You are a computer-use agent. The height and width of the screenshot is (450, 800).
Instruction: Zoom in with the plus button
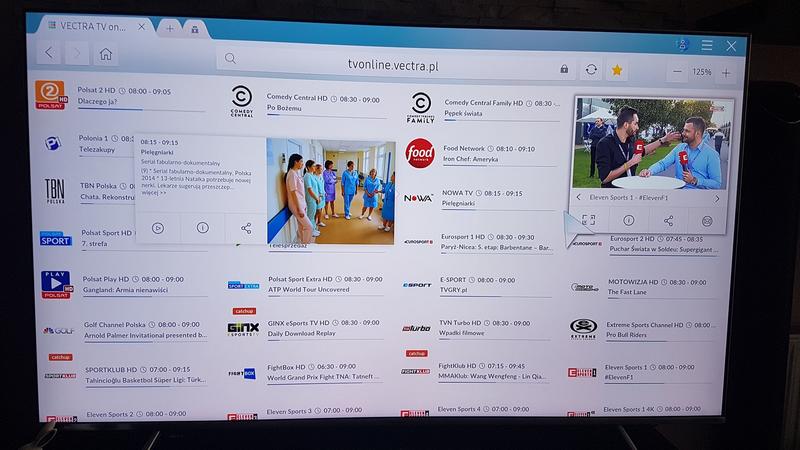click(726, 73)
